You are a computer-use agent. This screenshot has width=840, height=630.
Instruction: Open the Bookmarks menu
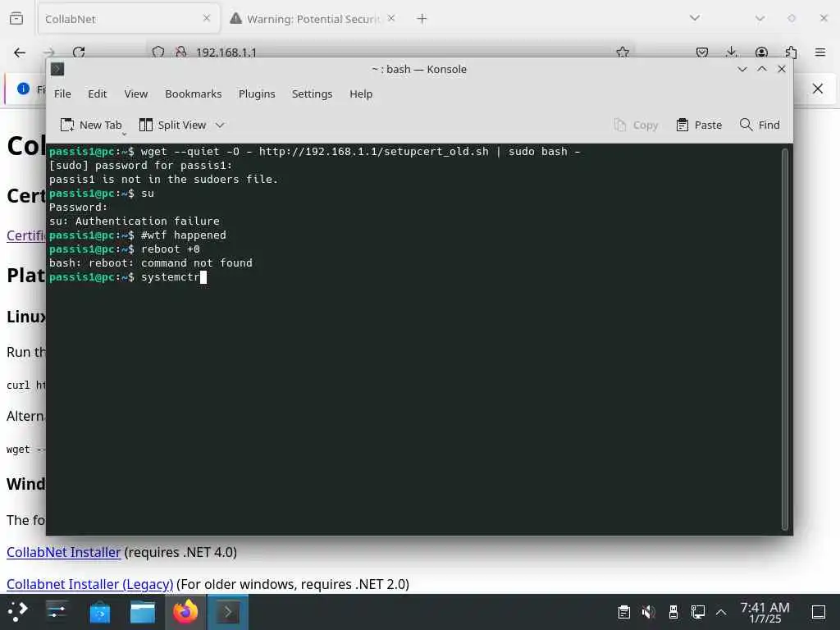(194, 94)
